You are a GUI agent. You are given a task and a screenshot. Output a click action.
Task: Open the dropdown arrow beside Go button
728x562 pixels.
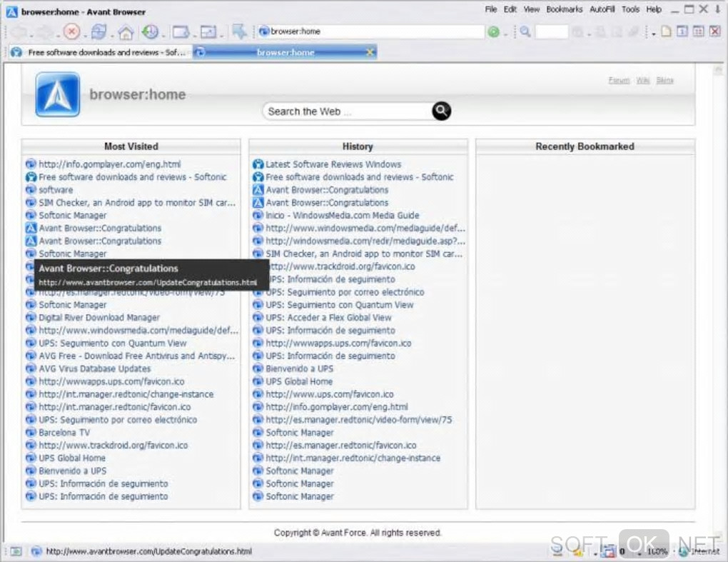coord(505,34)
